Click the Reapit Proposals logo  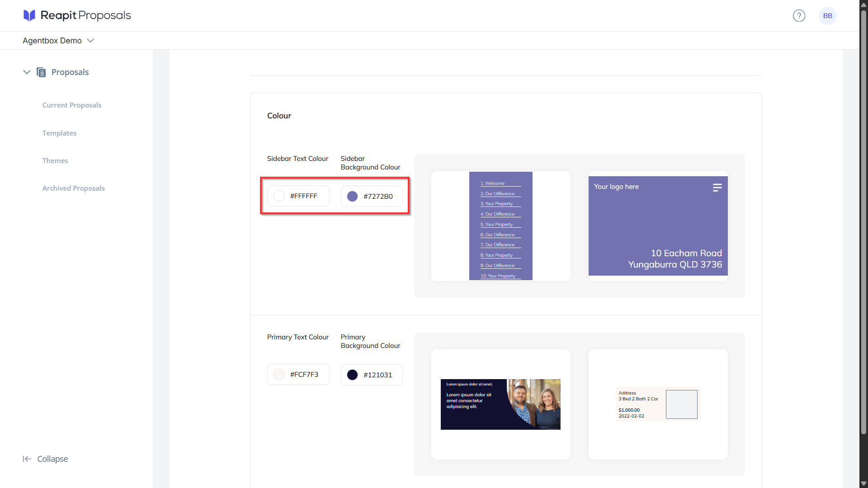77,15
